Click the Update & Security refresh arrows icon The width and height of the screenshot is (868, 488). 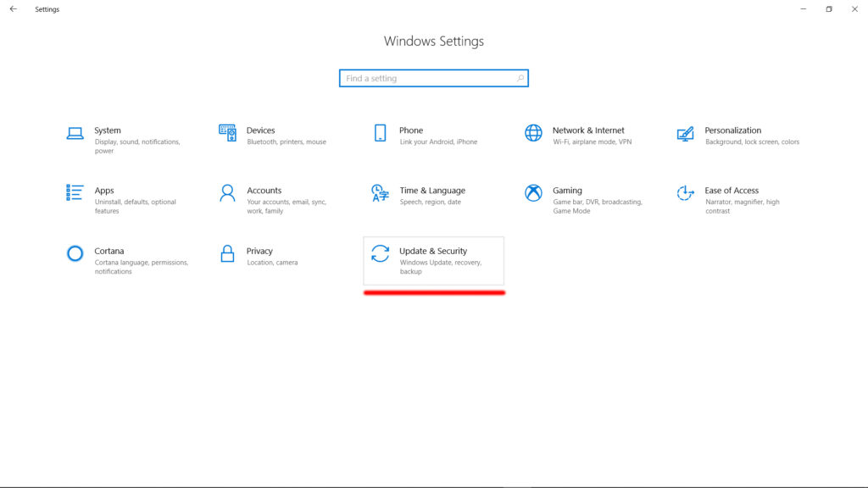pos(381,253)
